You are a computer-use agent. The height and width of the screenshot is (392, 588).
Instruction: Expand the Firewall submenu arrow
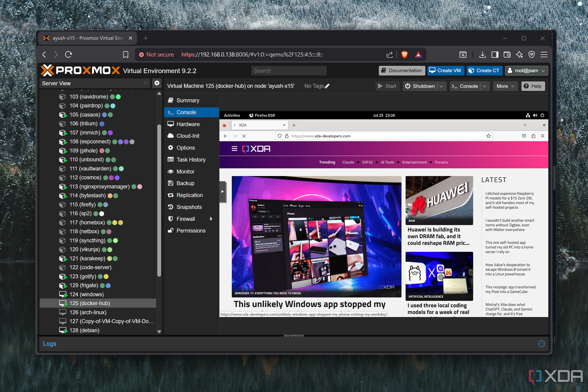click(211, 219)
